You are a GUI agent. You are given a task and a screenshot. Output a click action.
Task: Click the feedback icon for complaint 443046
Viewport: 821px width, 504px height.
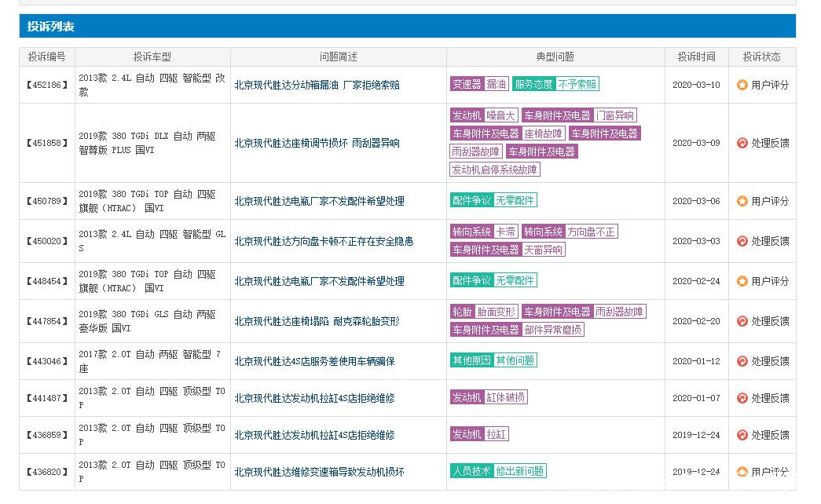coord(742,361)
